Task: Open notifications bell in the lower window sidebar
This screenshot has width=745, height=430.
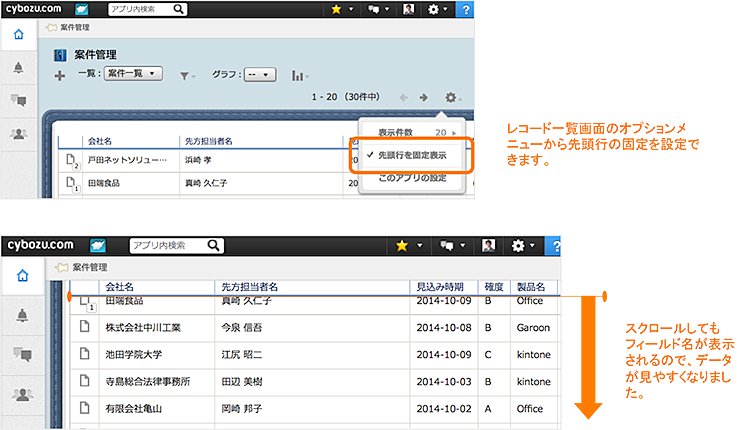Action: 20,316
